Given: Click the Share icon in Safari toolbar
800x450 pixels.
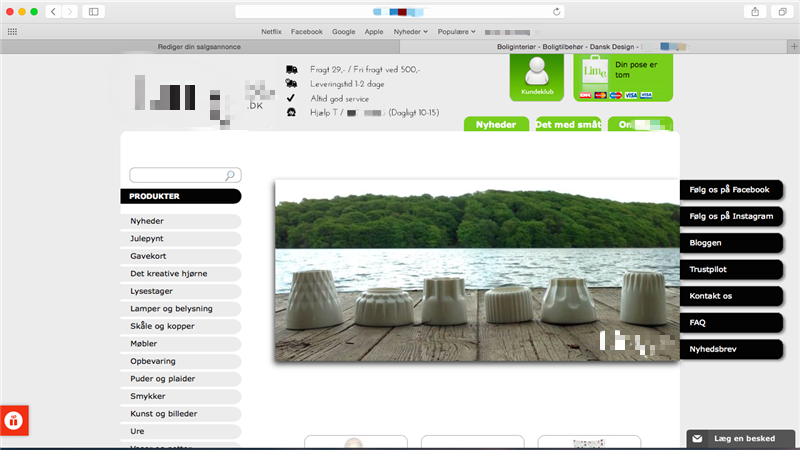Looking at the screenshot, I should click(754, 11).
